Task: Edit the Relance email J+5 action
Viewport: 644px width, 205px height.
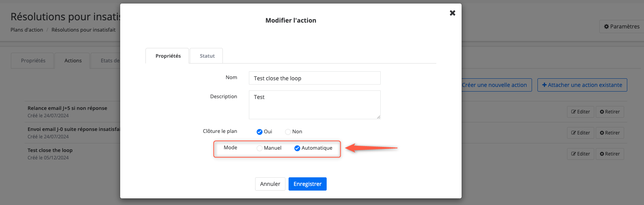Action: pyautogui.click(x=580, y=112)
